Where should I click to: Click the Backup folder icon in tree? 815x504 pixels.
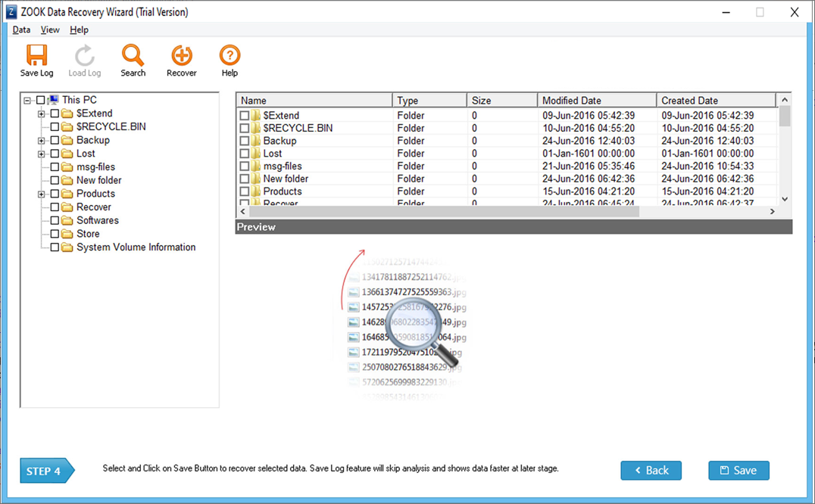tap(67, 140)
